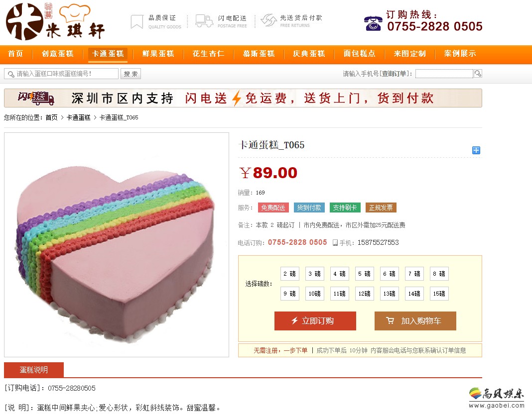
Task: Click the 立即订购 button
Action: (315, 321)
